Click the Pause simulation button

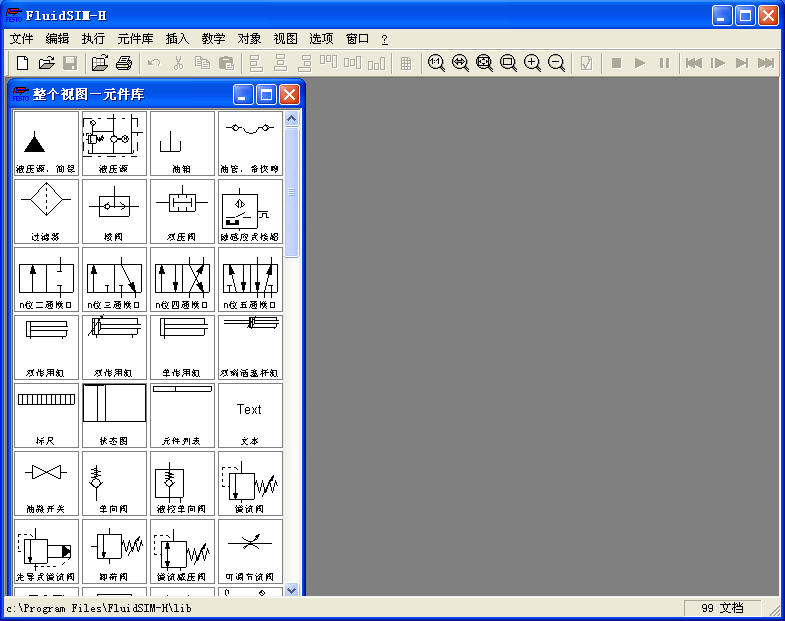point(664,63)
